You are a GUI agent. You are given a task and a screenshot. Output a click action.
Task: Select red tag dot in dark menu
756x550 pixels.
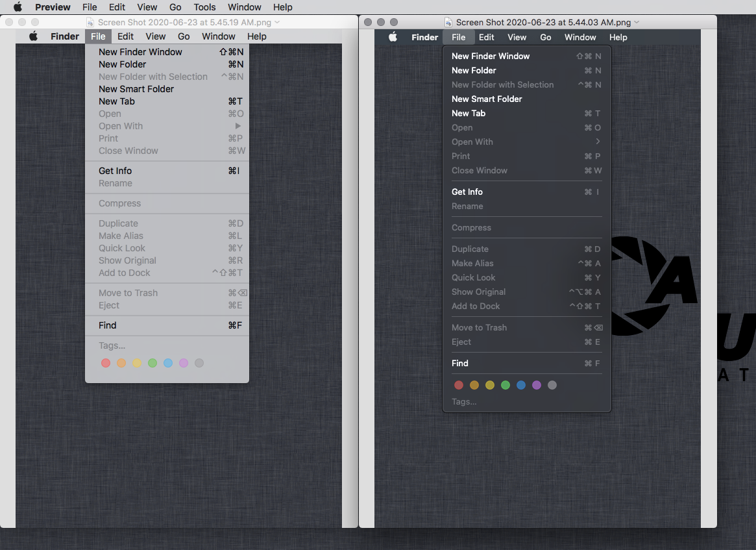pos(459,385)
